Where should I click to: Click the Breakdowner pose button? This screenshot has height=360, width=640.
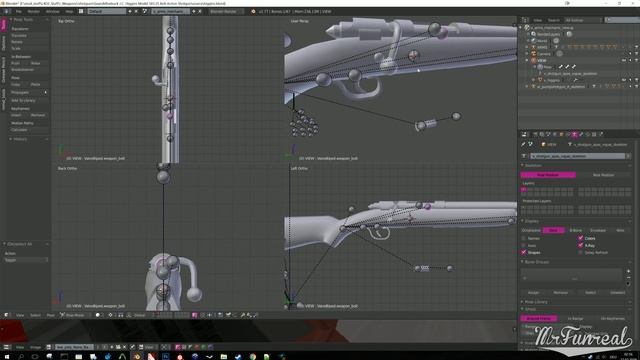point(28,70)
